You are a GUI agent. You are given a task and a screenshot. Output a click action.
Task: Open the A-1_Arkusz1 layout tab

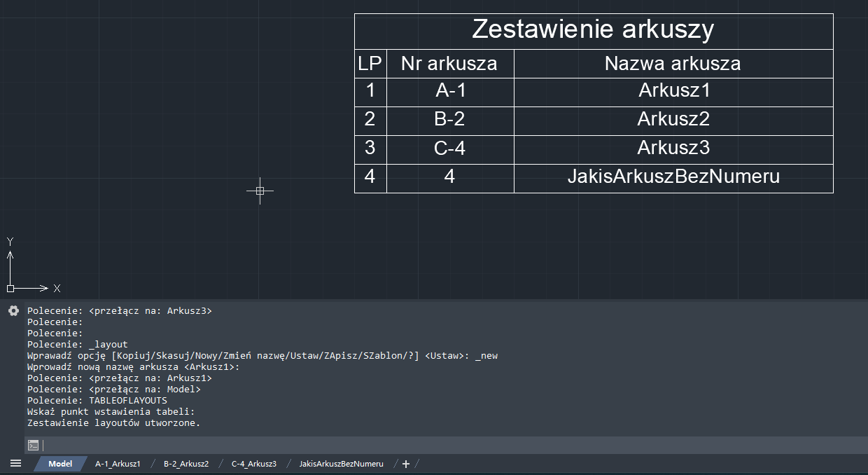pyautogui.click(x=118, y=464)
